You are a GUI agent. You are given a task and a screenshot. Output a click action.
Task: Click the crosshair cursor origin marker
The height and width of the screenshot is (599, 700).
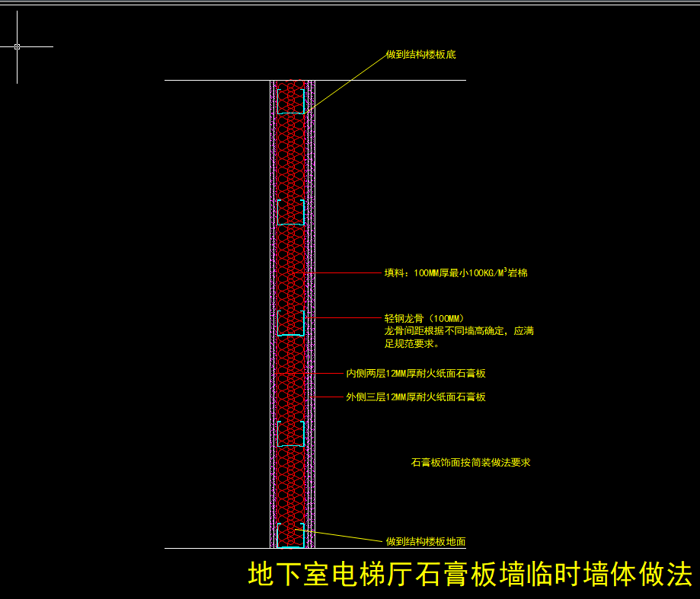click(x=17, y=46)
